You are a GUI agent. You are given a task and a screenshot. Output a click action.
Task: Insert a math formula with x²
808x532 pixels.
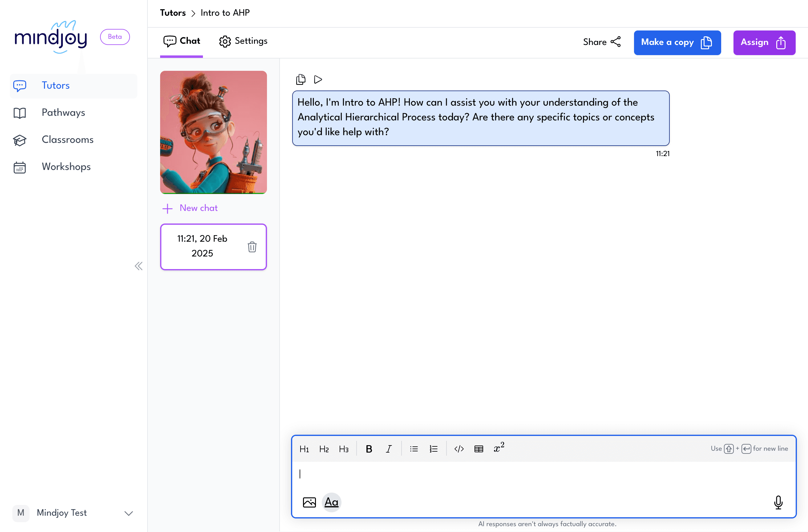click(499, 448)
